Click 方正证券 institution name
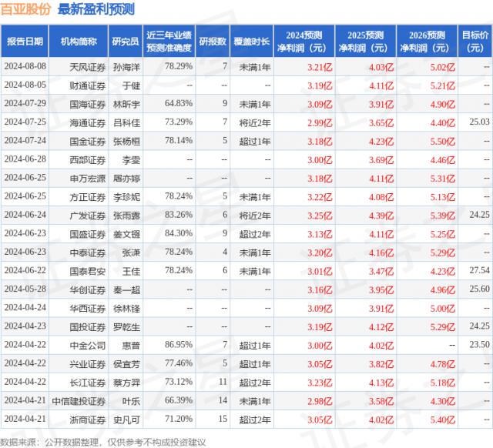493x448 pixels. pos(87,196)
